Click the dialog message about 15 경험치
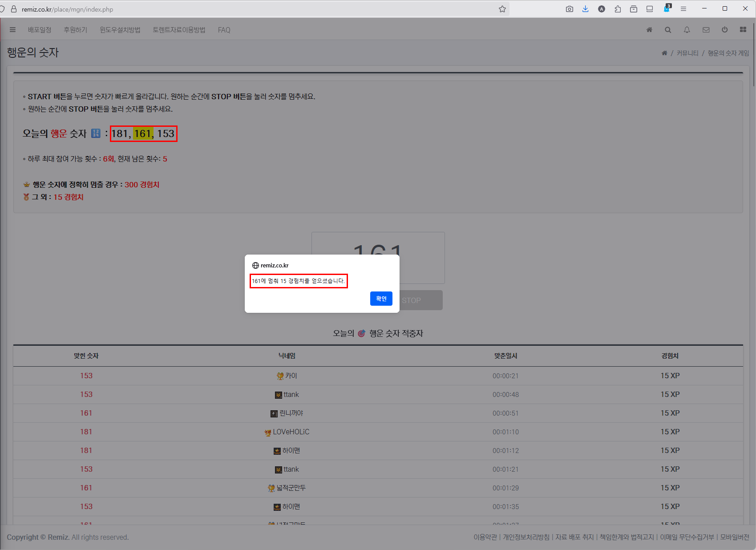This screenshot has width=756, height=550. (x=298, y=281)
